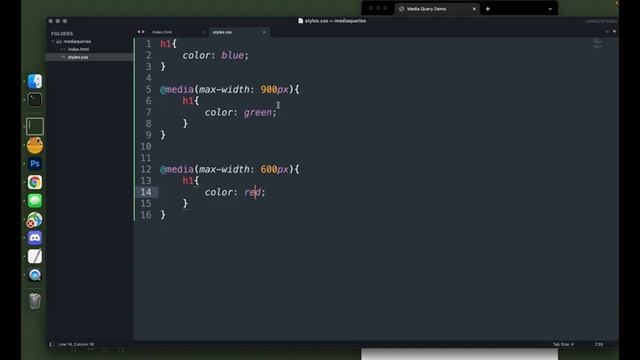Open Messages from the dock
This screenshot has height=360, width=640.
[x=35, y=200]
